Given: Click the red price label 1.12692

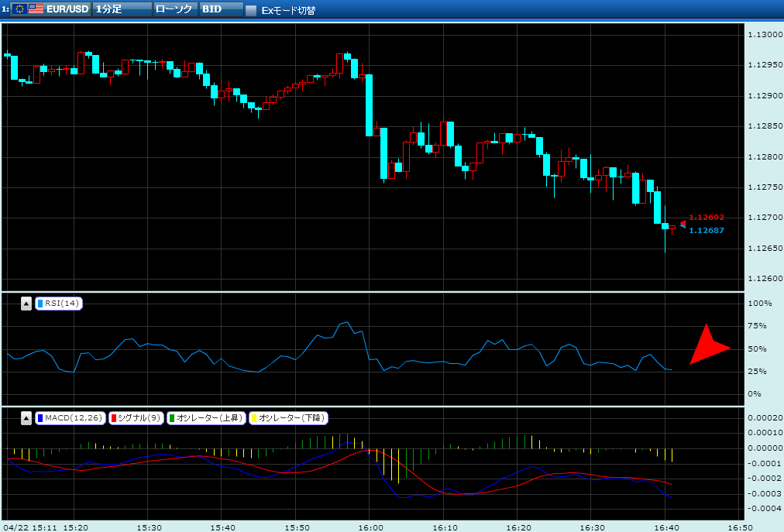Looking at the screenshot, I should 706,218.
